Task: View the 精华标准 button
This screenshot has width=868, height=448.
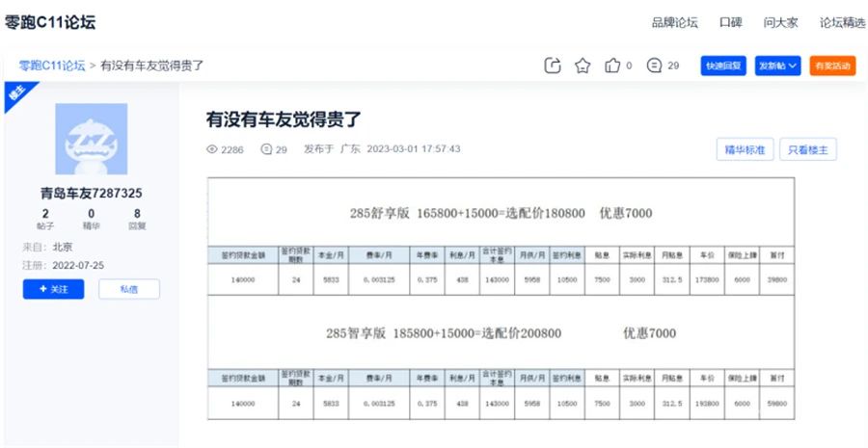Action: [x=745, y=149]
